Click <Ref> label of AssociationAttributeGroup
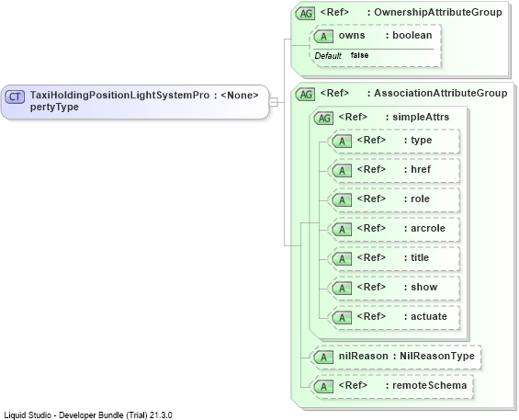519x420 pixels. 334,94
